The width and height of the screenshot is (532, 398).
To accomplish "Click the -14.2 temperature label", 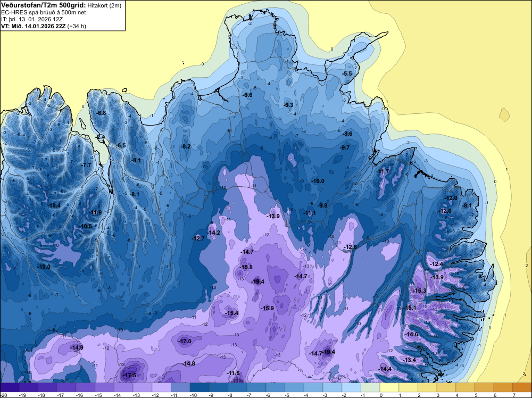I will [214, 233].
